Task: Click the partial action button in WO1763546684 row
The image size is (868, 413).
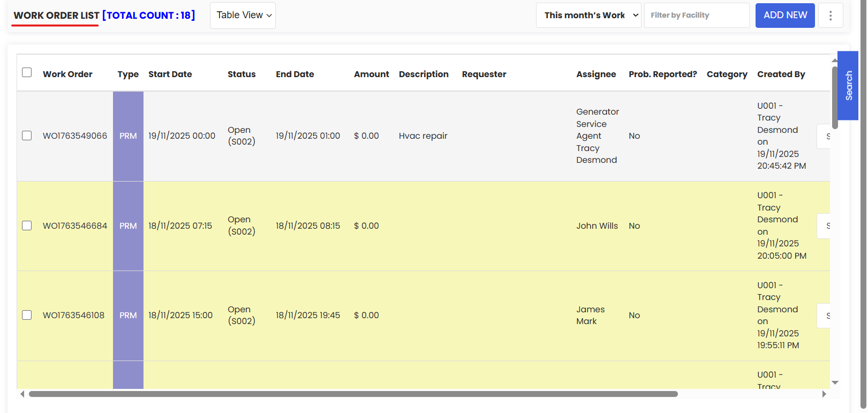Action: (x=824, y=226)
